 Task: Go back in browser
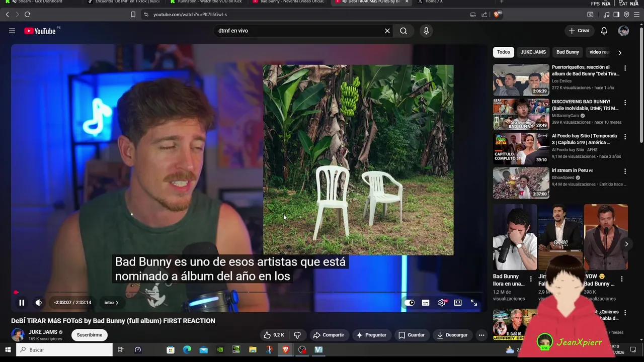click(x=7, y=15)
